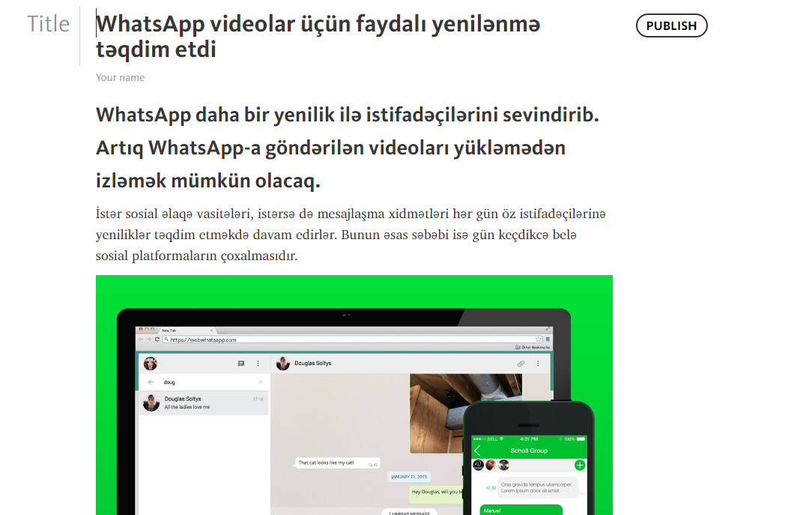Select the heading "WhatsApp daha bir yenilik"

click(348, 148)
